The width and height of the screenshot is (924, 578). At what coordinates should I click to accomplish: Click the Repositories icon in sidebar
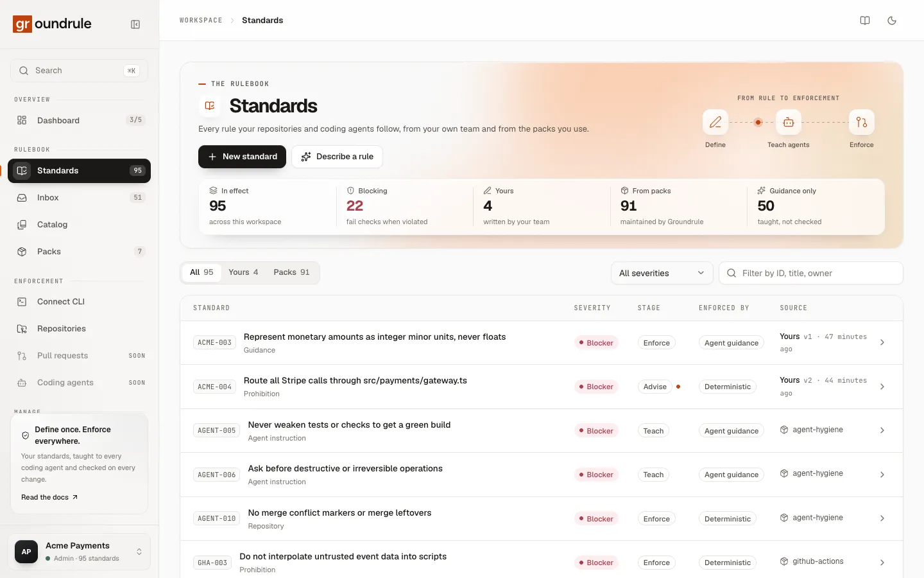click(x=22, y=329)
